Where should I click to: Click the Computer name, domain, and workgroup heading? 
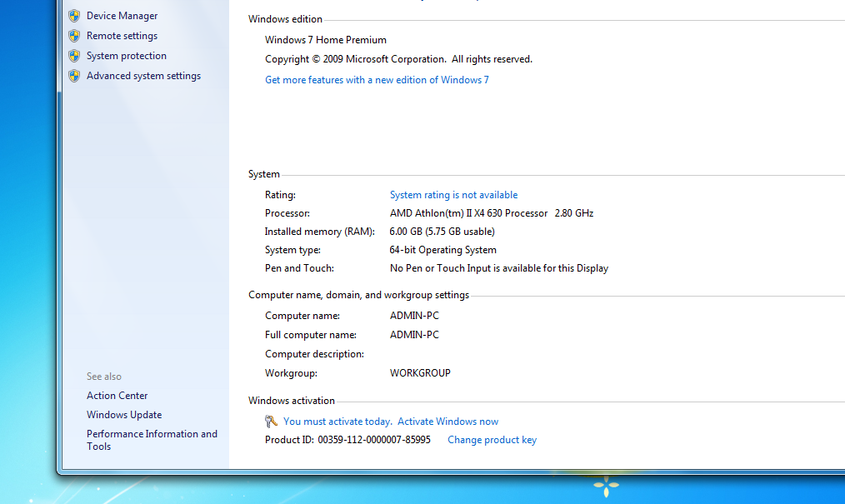pos(358,295)
